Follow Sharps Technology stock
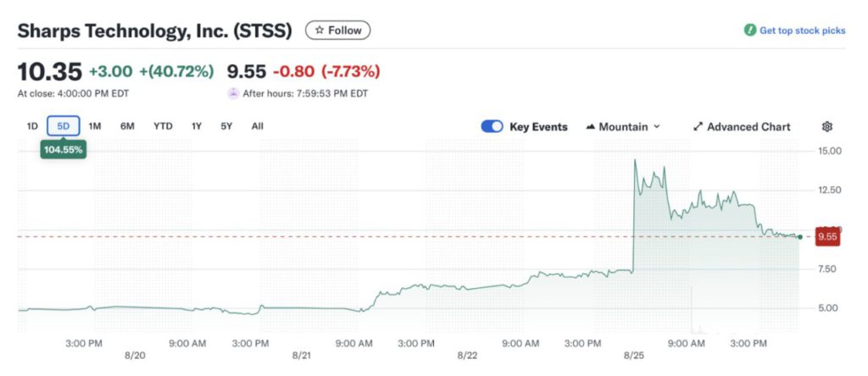The image size is (868, 376). click(338, 30)
